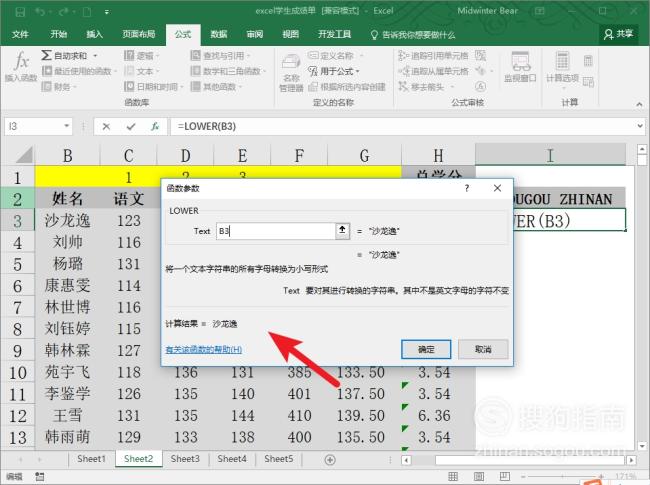
Task: Confirm formula with the checkmark icon
Action: pos(131,126)
